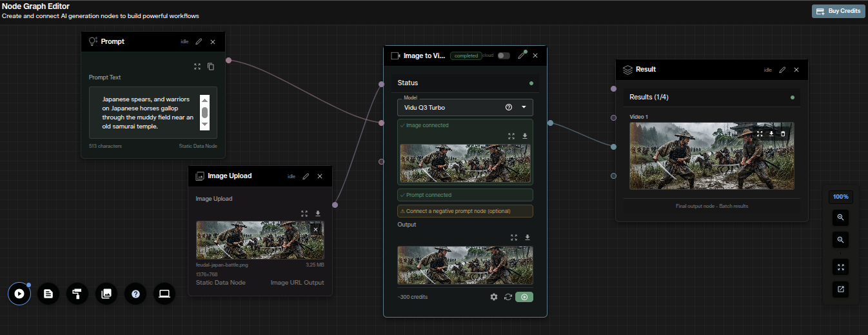Fit the graph to view
The width and height of the screenshot is (868, 335).
840,267
